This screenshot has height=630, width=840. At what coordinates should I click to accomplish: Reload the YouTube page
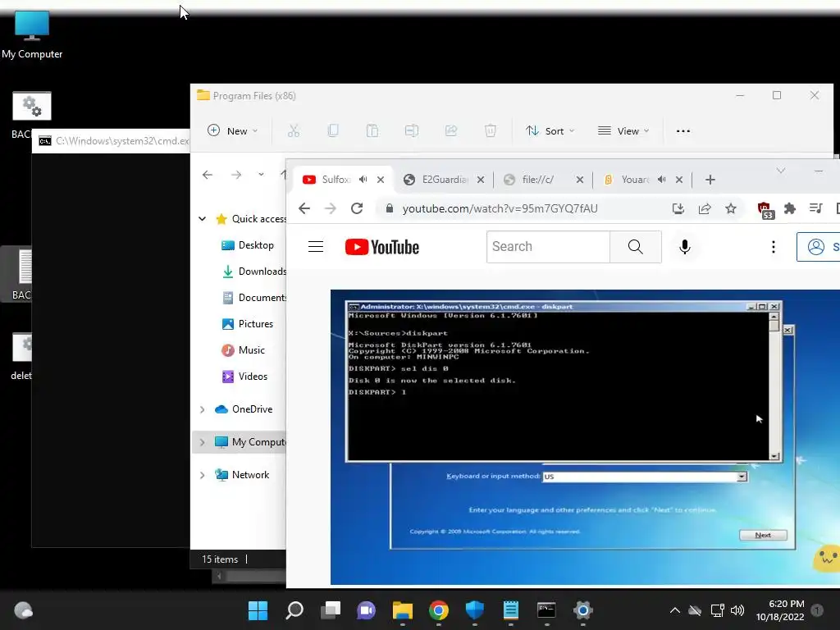tap(357, 208)
